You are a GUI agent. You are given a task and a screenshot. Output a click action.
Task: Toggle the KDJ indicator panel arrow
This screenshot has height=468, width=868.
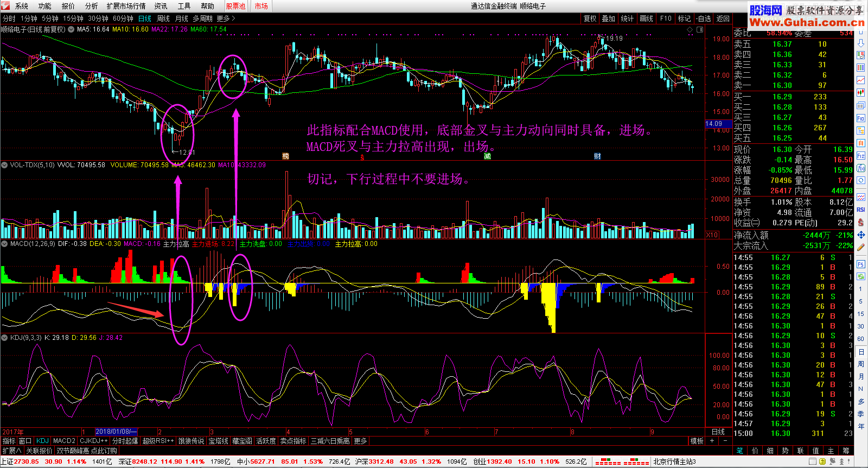[4, 337]
